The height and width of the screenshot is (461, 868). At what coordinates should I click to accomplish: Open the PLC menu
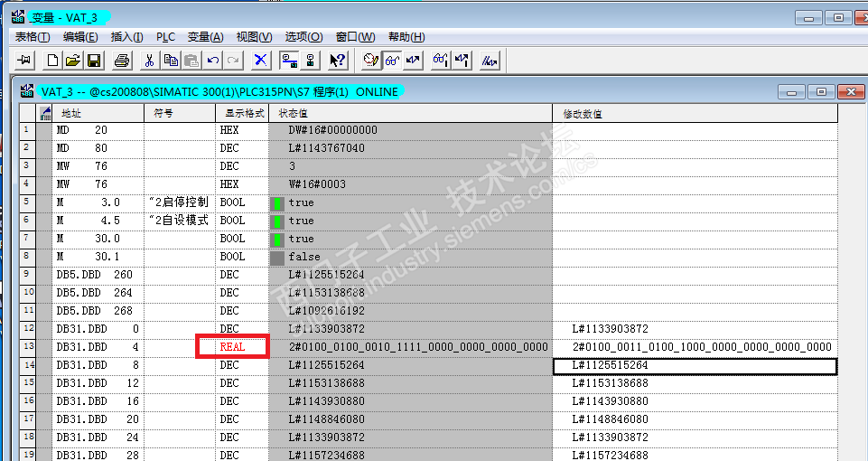tap(165, 37)
